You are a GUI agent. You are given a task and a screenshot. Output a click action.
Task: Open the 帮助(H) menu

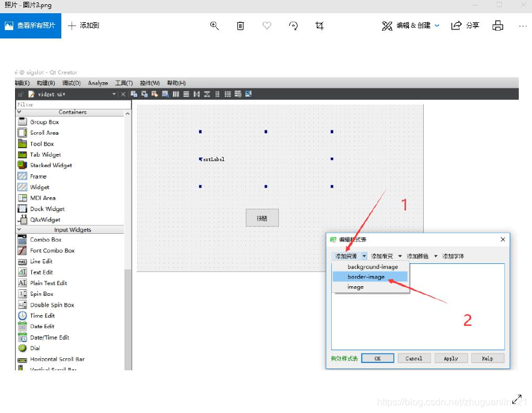point(176,83)
